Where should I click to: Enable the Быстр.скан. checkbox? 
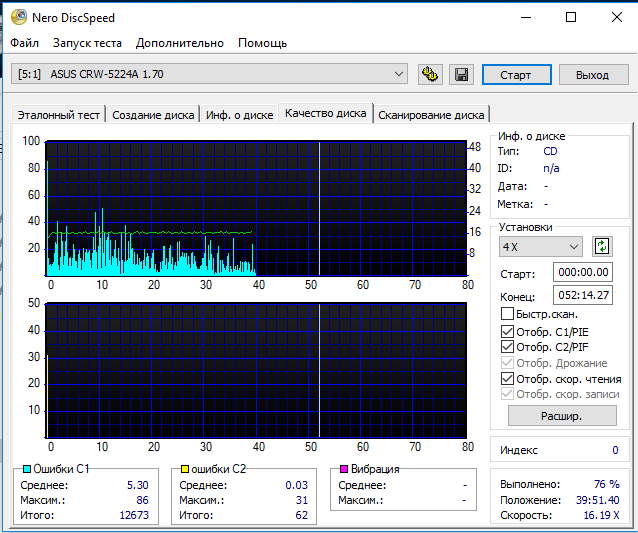pyautogui.click(x=508, y=314)
